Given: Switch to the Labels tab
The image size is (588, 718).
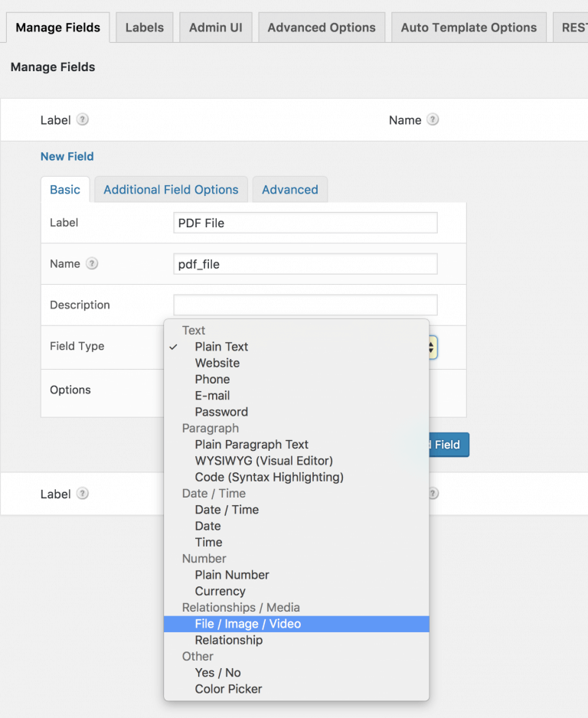Looking at the screenshot, I should point(144,27).
